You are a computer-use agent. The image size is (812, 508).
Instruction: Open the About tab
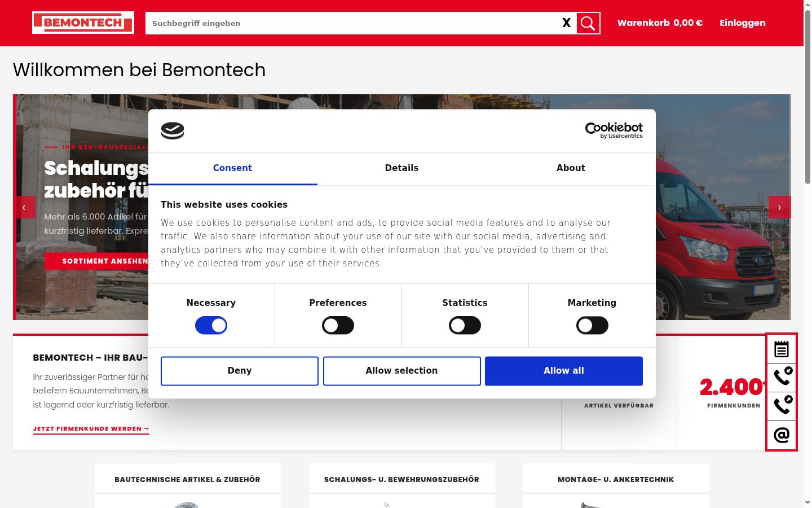click(571, 168)
